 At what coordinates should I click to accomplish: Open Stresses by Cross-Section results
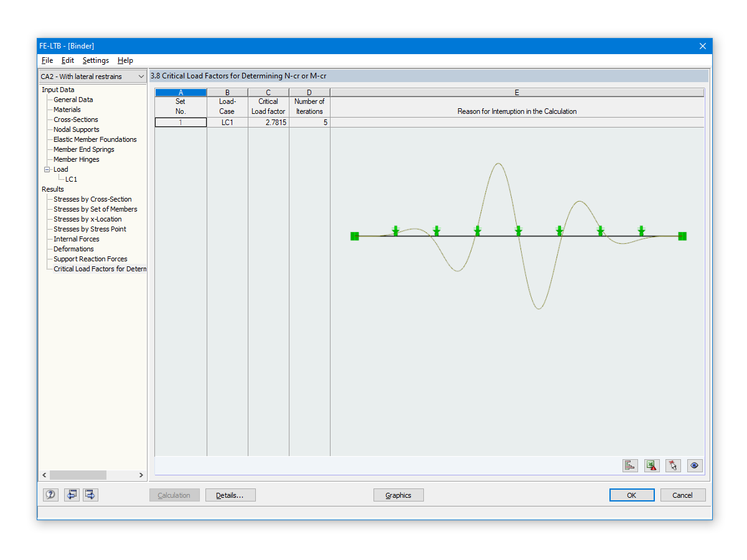pos(93,199)
